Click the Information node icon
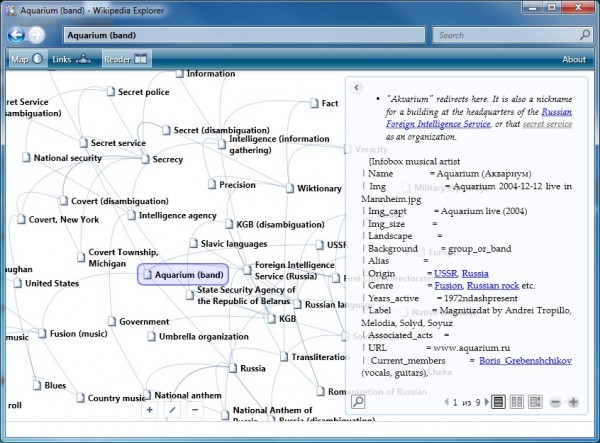 [179, 73]
